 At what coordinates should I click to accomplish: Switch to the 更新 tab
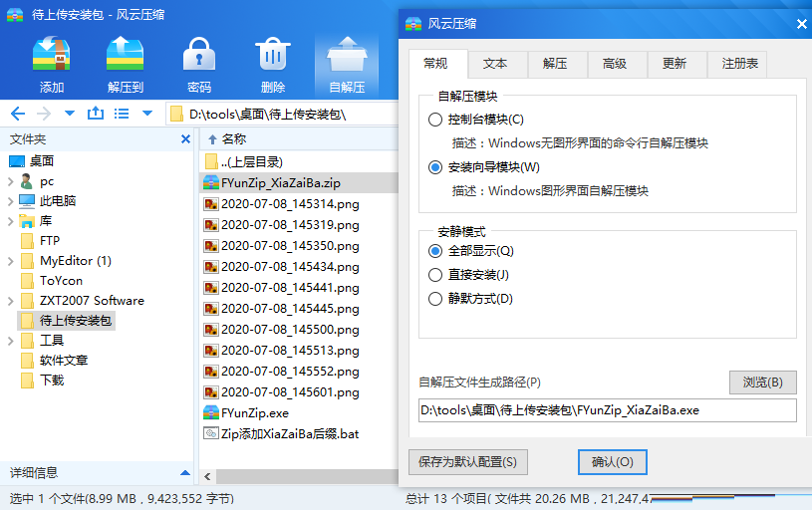(x=677, y=64)
